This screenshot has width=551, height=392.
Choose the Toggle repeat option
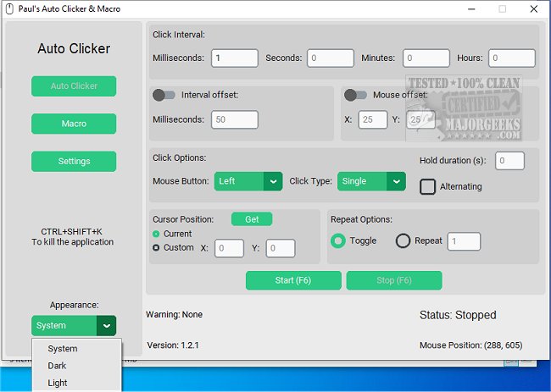pyautogui.click(x=339, y=240)
